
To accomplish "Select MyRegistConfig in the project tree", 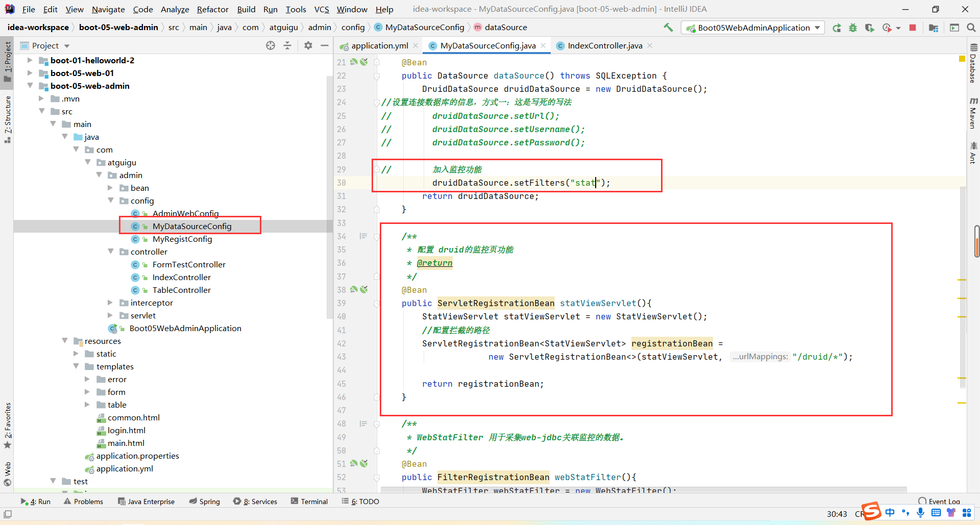I will 182,239.
